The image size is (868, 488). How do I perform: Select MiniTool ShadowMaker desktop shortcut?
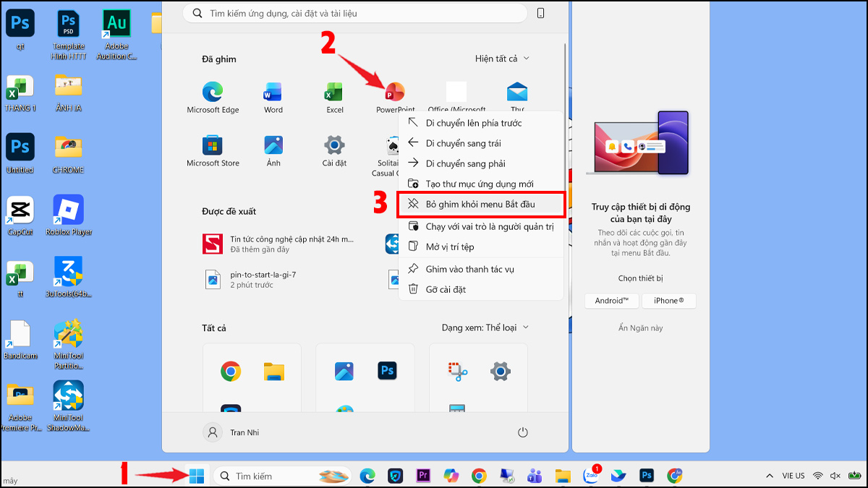[x=68, y=406]
